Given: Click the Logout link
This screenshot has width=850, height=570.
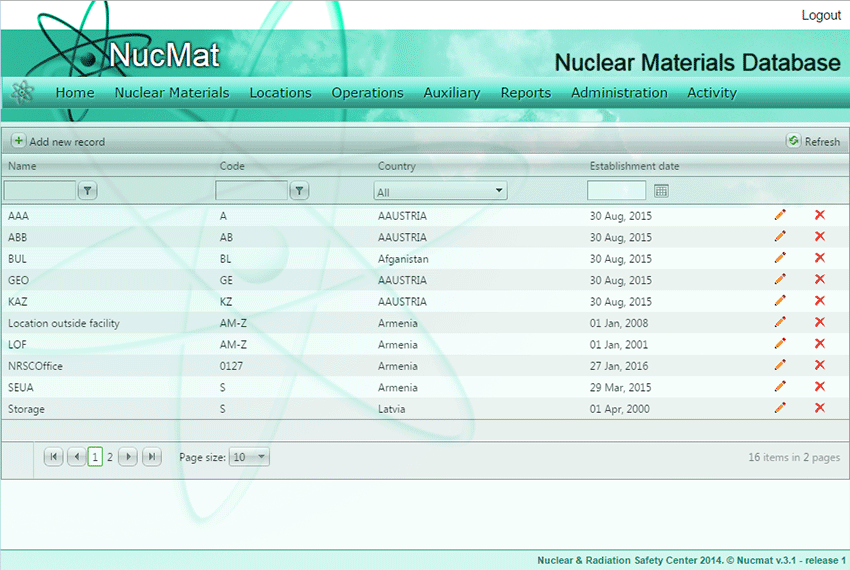Looking at the screenshot, I should (821, 15).
